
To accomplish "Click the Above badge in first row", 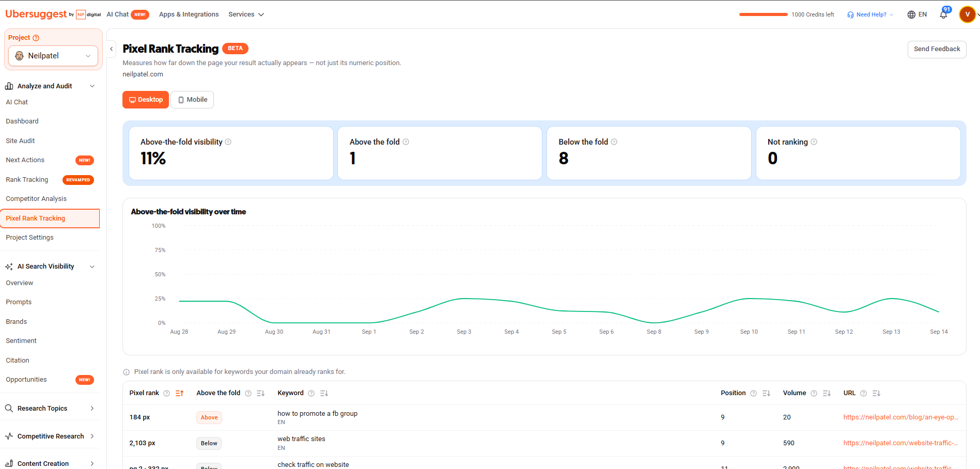I will (209, 417).
